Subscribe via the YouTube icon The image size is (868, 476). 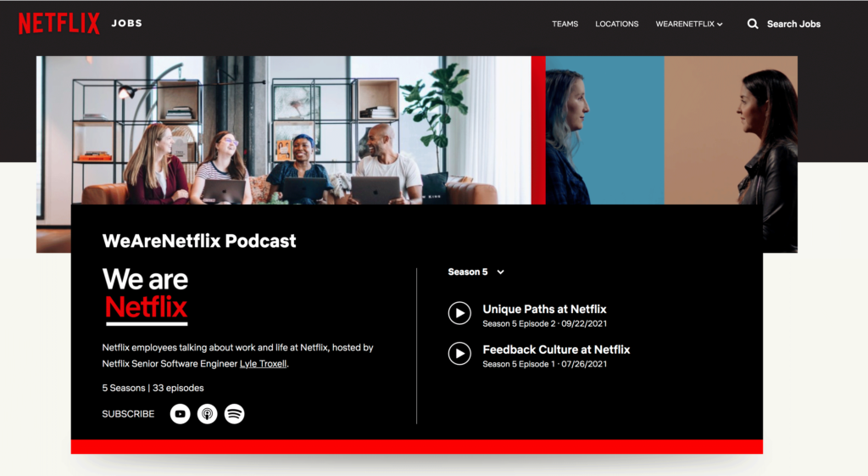[x=180, y=414]
